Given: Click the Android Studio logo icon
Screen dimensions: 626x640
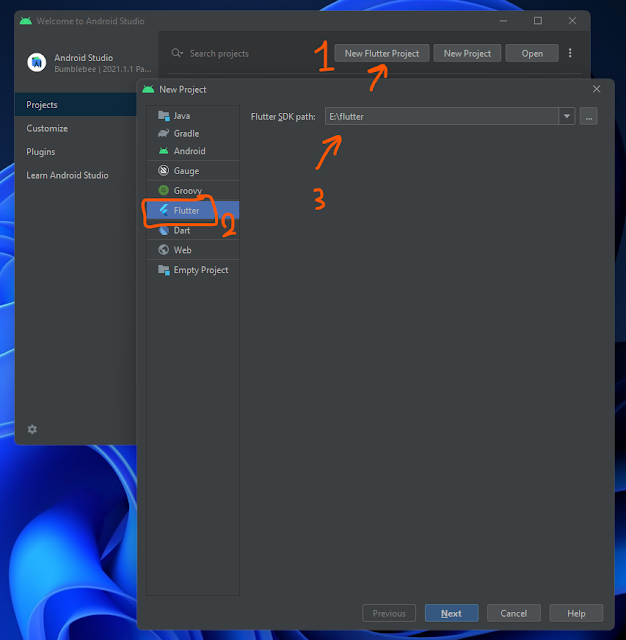Looking at the screenshot, I should [37, 62].
